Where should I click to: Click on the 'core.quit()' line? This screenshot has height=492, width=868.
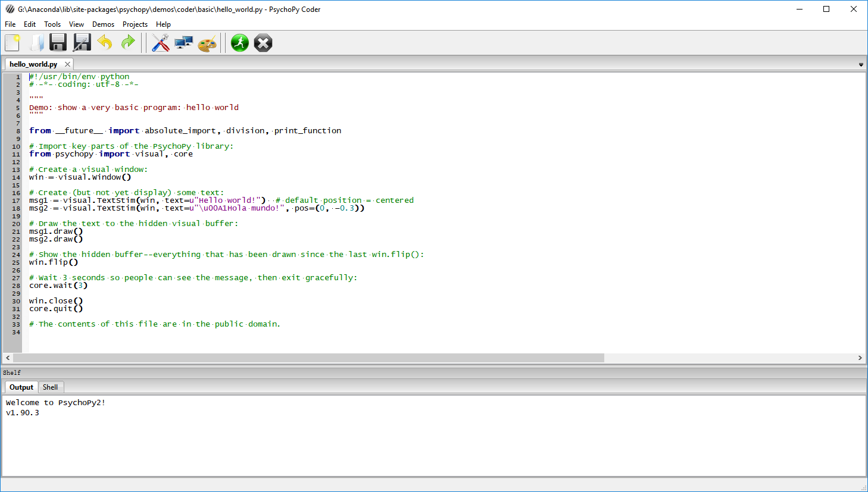coord(56,309)
